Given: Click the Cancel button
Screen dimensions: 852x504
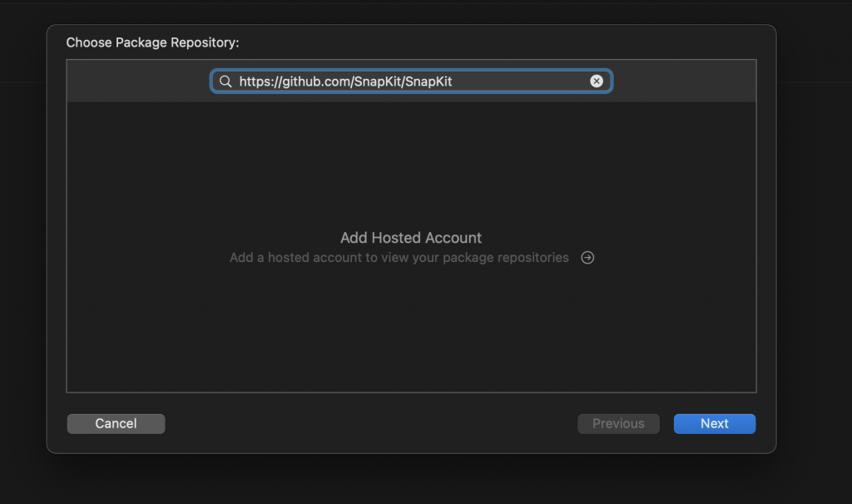Looking at the screenshot, I should click(116, 423).
